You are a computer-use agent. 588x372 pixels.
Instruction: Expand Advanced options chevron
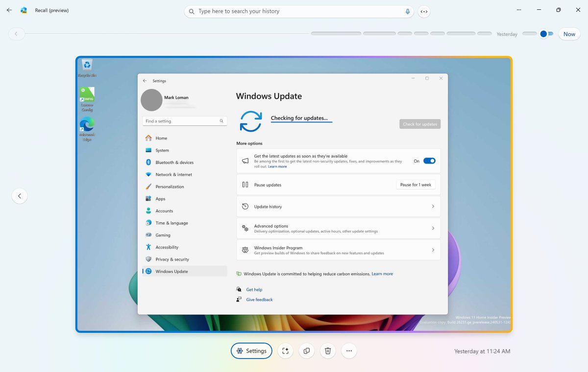coord(433,228)
